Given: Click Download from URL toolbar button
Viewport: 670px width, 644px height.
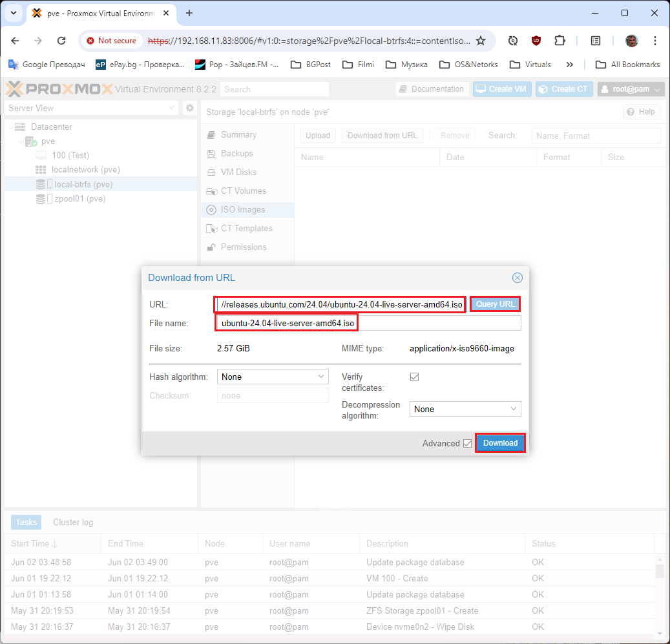Looking at the screenshot, I should (382, 136).
